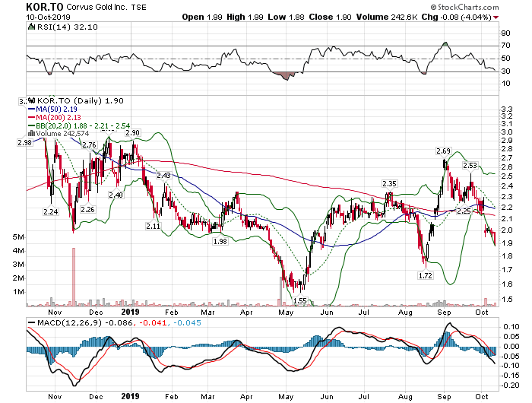Click the KOR.TO ticker symbol title

click(45, 7)
